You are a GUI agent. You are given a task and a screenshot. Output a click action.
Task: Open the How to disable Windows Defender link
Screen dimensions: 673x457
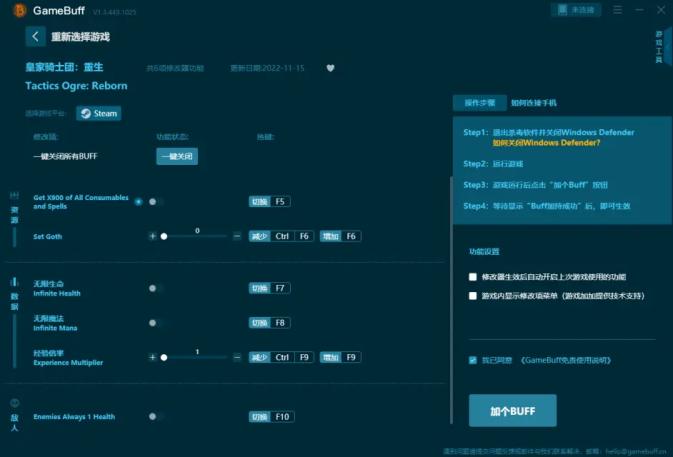(546, 143)
